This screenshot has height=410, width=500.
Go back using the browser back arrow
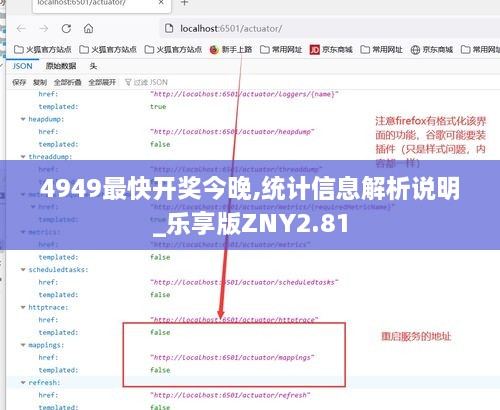[22, 29]
